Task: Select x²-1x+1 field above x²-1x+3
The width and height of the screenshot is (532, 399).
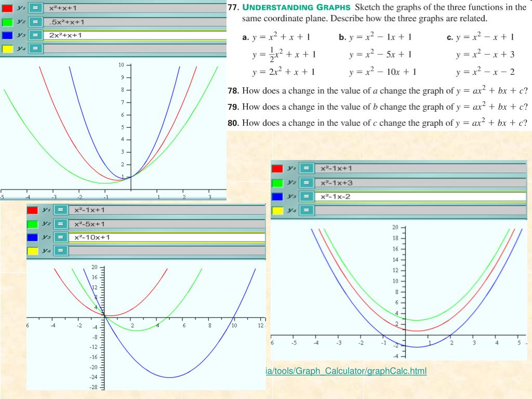Action: click(x=420, y=169)
